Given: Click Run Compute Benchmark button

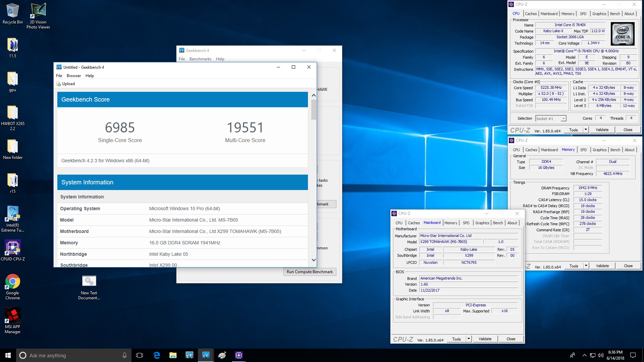Looking at the screenshot, I should (x=310, y=272).
